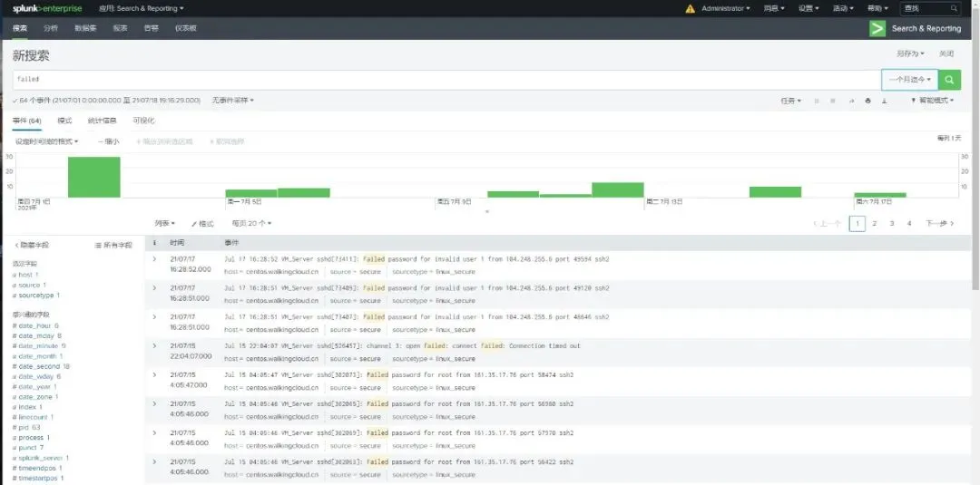
Task: Click the 格式 pencil button above events
Action: click(202, 223)
